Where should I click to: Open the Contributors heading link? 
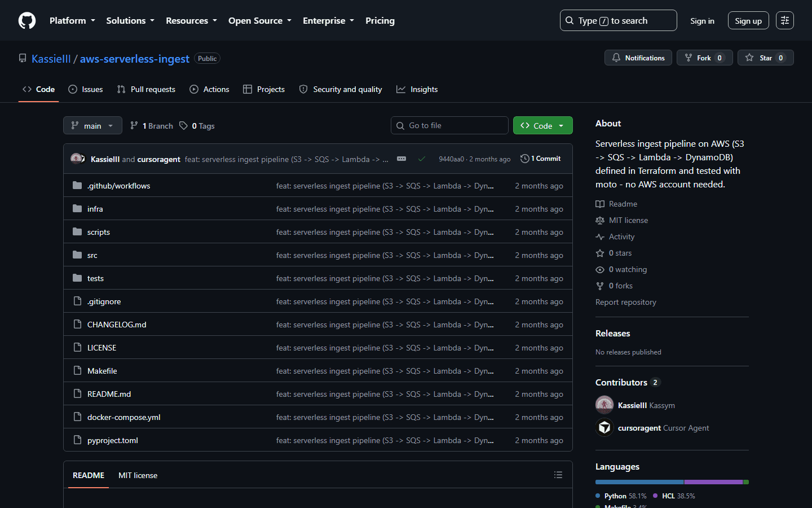point(628,382)
